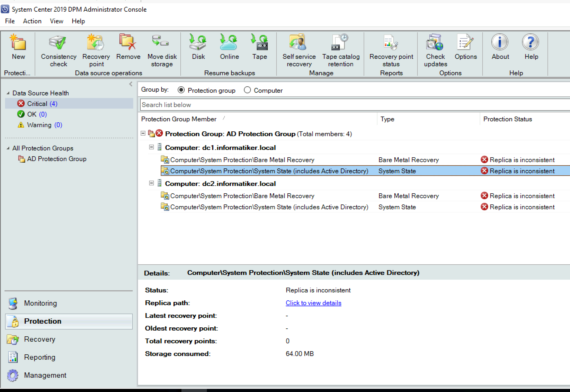Select dc2 Bare Metal Recovery row
The height and width of the screenshot is (392, 570).
click(365, 196)
